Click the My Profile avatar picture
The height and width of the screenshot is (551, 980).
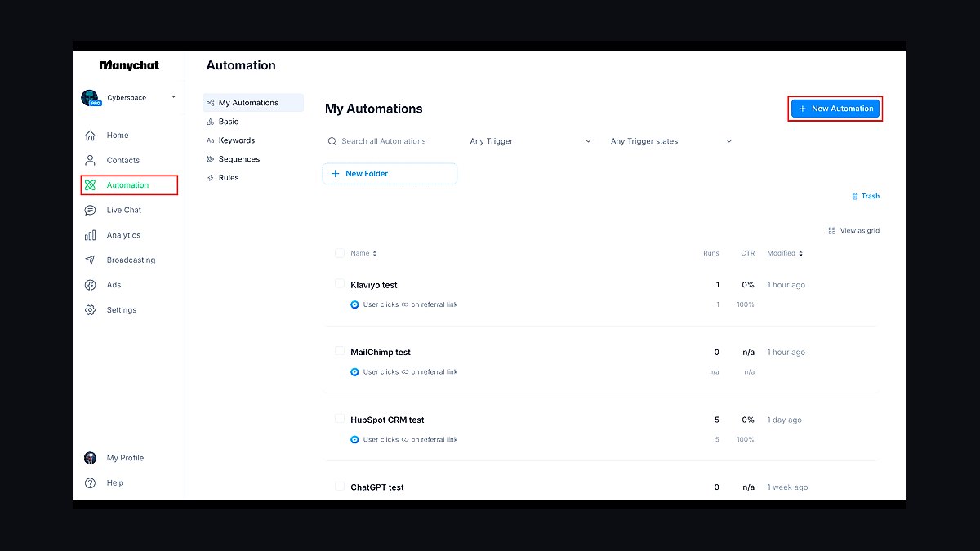click(x=90, y=458)
